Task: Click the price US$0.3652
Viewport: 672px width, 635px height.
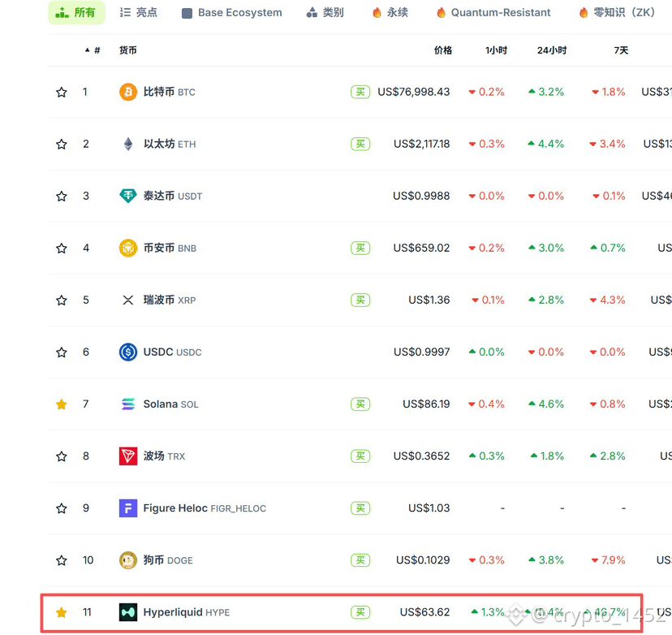Action: (422, 456)
